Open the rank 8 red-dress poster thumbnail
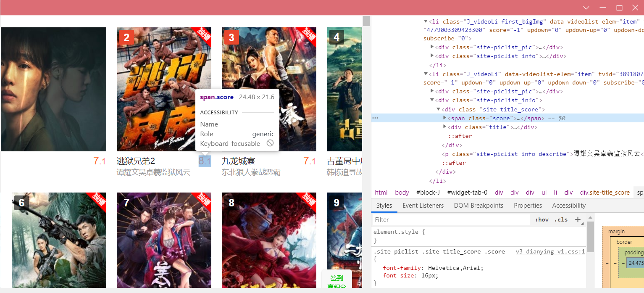Viewport: 644px width, 293px height. [269, 240]
